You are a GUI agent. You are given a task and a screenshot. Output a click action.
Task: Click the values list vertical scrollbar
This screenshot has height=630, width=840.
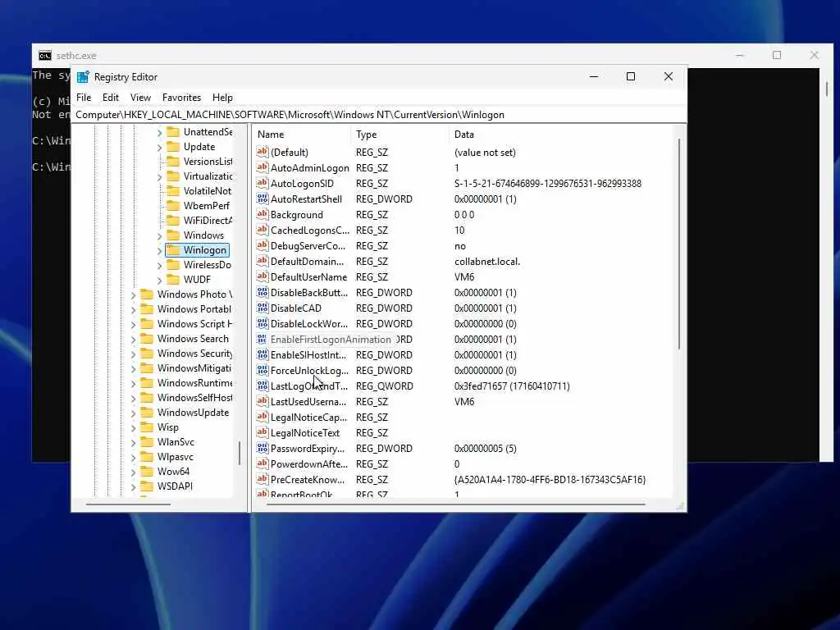678,244
